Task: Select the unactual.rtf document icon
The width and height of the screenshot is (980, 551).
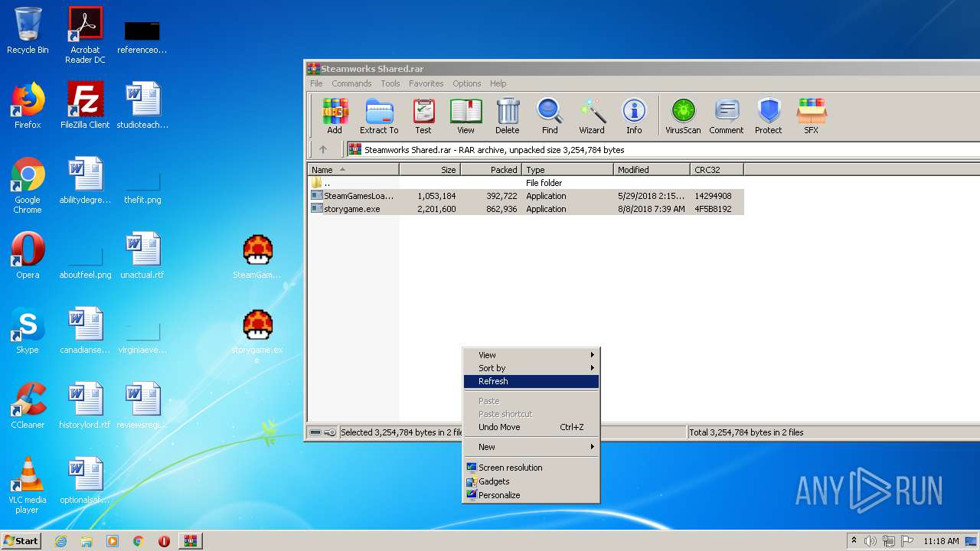Action: (142, 256)
